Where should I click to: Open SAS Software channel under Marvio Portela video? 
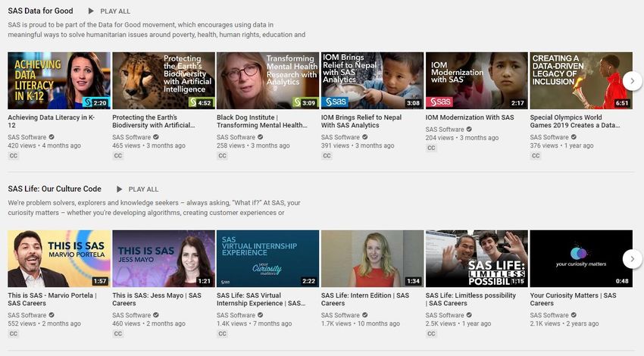coord(27,315)
